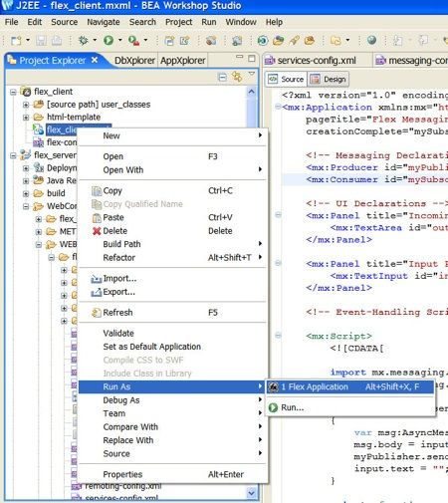Viewport: 448px width, 503px height.
Task: Close the Project Explorer tab
Action: tap(95, 60)
